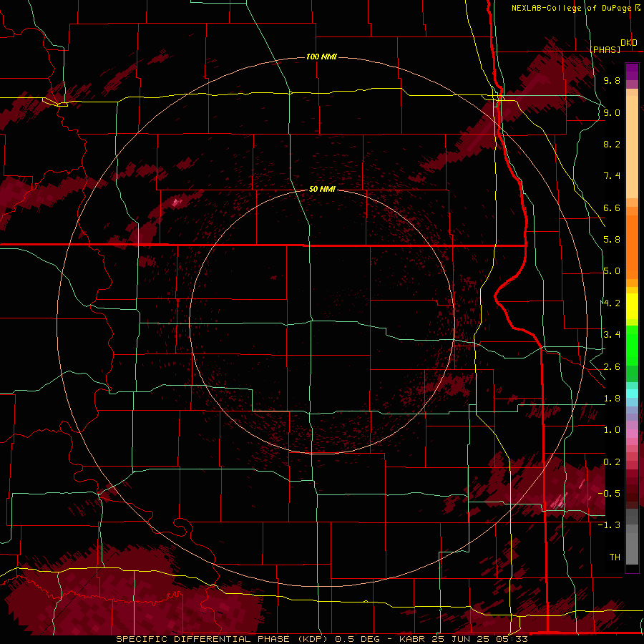Click the 0.2 scale value
Viewport: 644px width, 644px height.
612,462
